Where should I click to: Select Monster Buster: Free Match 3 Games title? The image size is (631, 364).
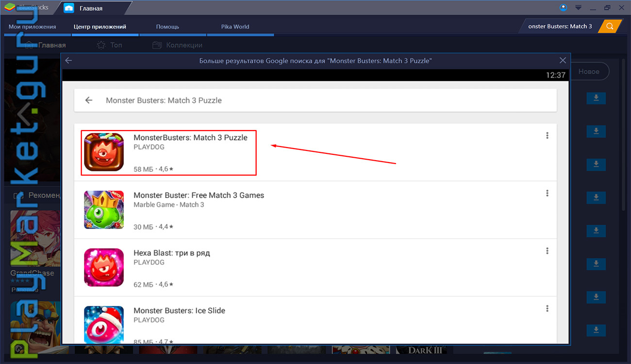point(199,195)
